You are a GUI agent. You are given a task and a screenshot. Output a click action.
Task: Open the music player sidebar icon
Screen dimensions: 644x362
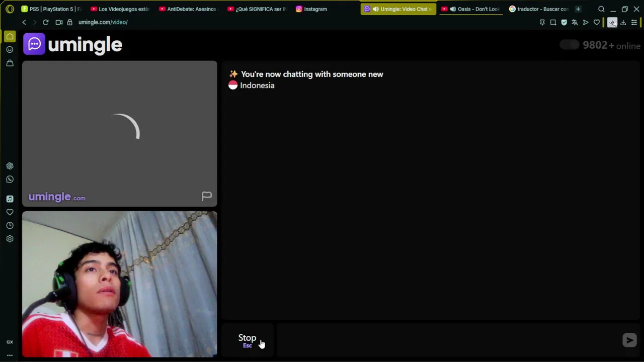pyautogui.click(x=10, y=199)
